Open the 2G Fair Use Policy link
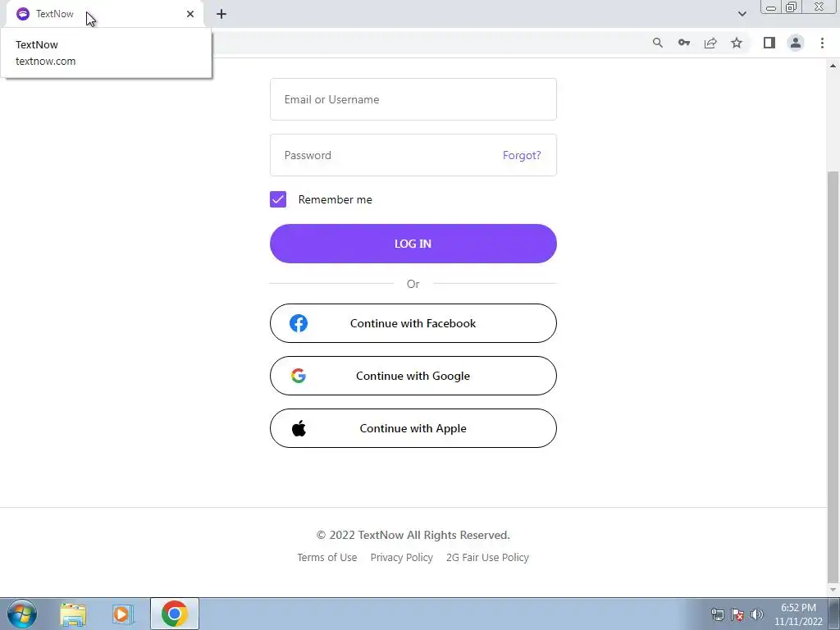840x630 pixels. click(x=487, y=557)
